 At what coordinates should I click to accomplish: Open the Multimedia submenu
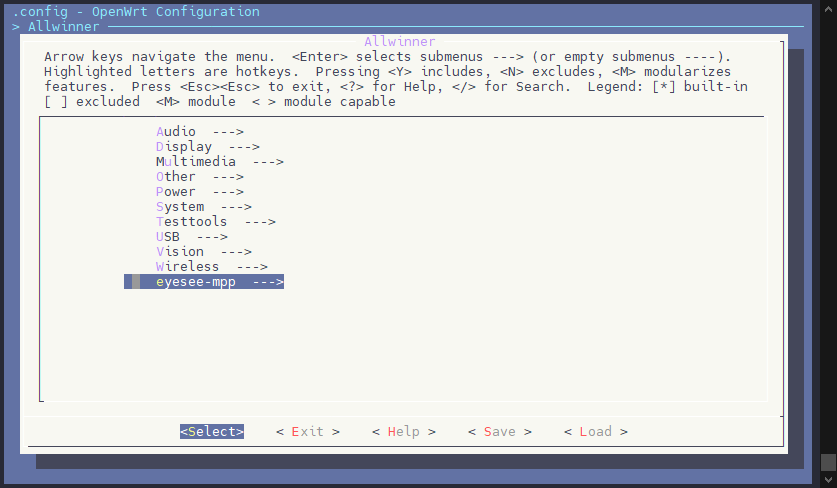[219, 161]
